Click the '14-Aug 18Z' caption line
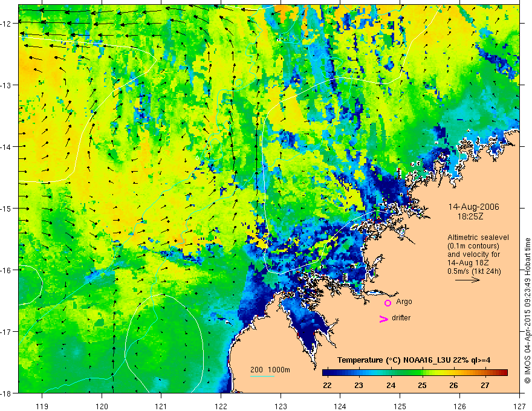This screenshot has width=532, height=411. click(x=469, y=263)
